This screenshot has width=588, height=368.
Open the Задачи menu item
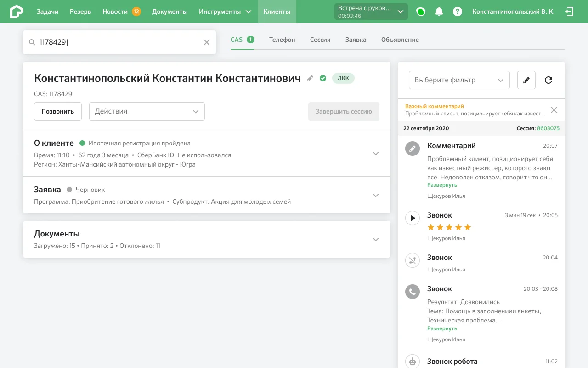coord(48,11)
